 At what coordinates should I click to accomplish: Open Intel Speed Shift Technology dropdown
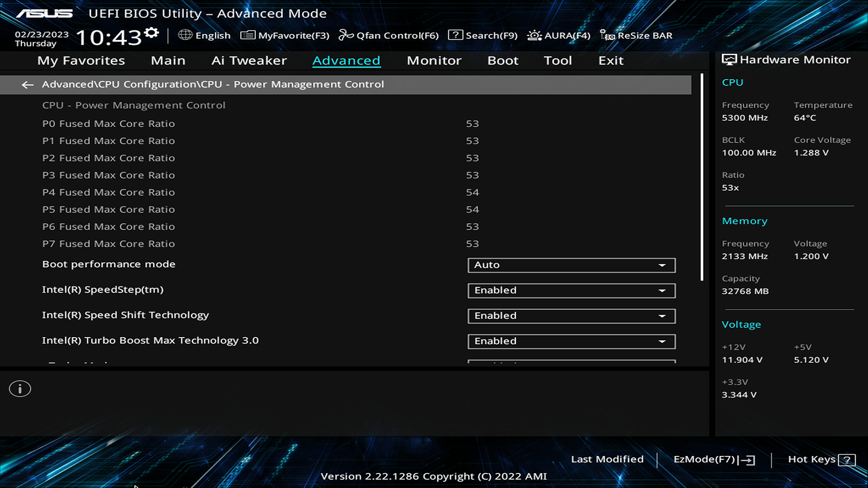point(571,316)
